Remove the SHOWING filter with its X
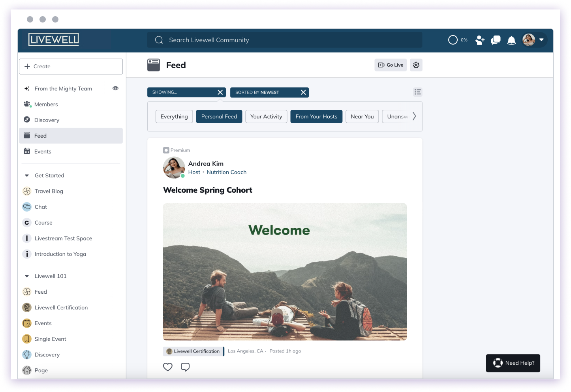This screenshot has width=571, height=392. [x=220, y=92]
